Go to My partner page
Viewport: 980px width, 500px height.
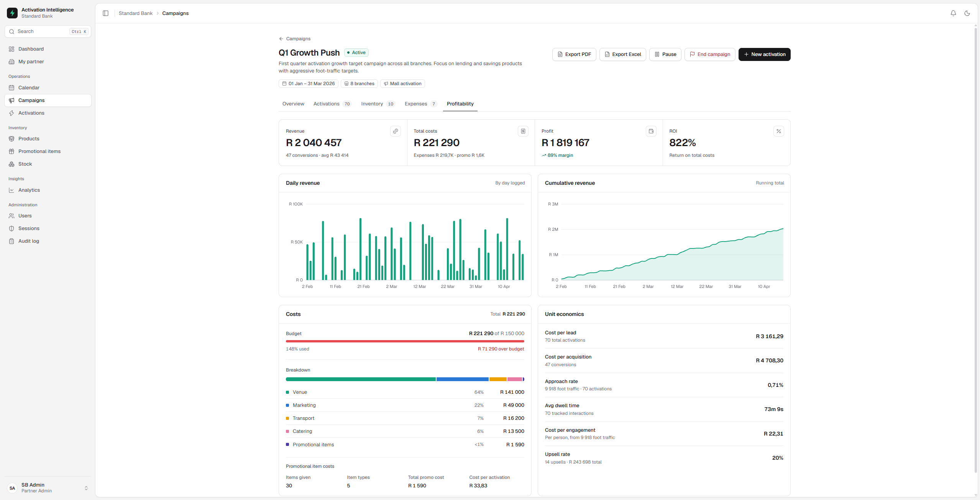48,62
